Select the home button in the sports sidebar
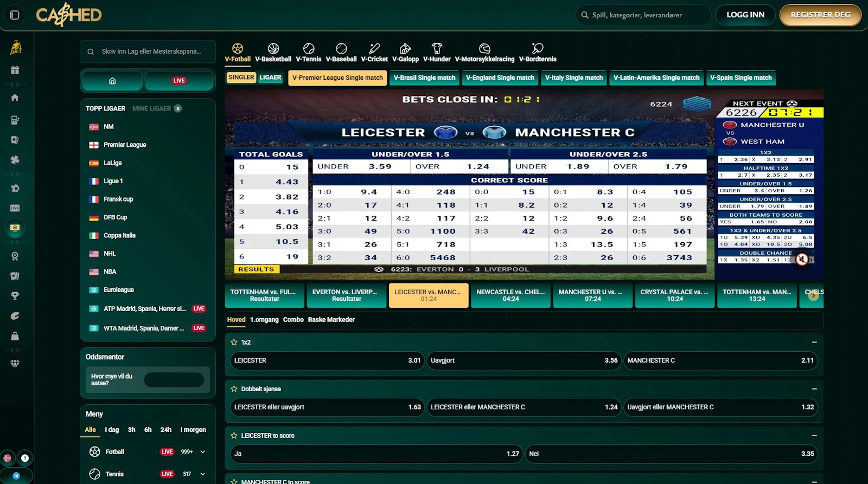Screen dimensions: 868x484 coord(112,81)
